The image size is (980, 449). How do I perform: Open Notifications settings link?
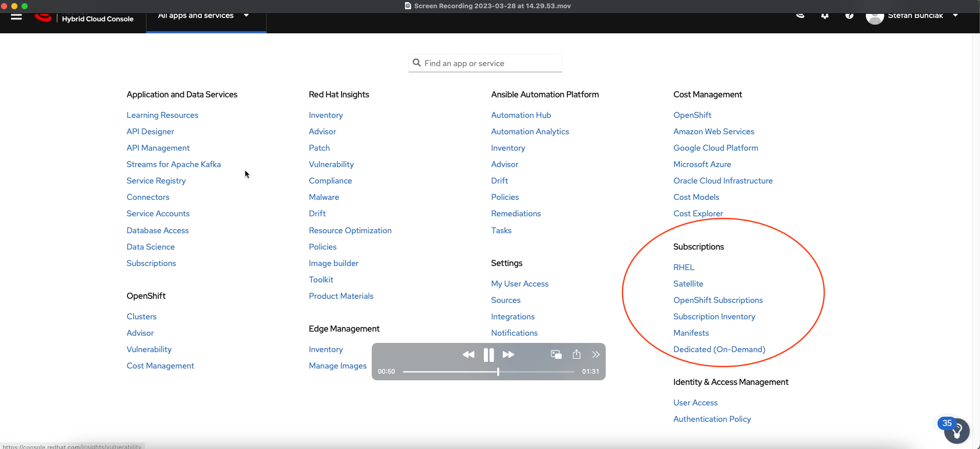click(x=515, y=333)
